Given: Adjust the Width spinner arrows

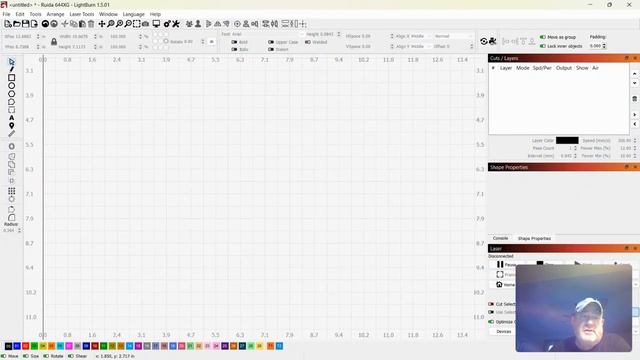Looking at the screenshot, I should [x=95, y=36].
